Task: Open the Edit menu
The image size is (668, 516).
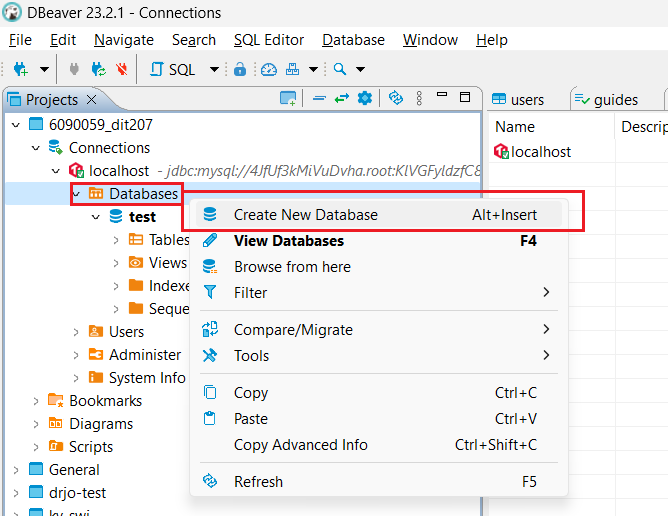Action: click(x=63, y=40)
